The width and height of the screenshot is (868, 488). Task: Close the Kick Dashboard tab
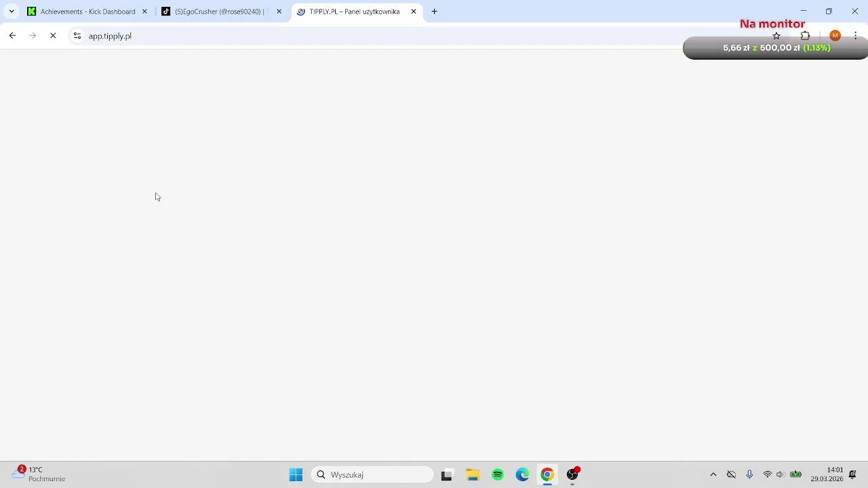(144, 12)
